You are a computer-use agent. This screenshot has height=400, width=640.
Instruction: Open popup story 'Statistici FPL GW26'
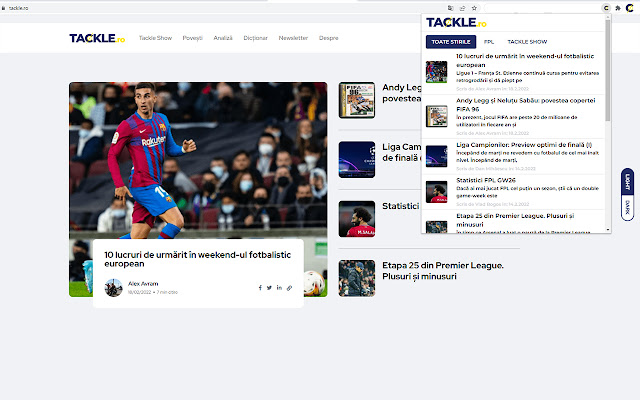(x=486, y=180)
